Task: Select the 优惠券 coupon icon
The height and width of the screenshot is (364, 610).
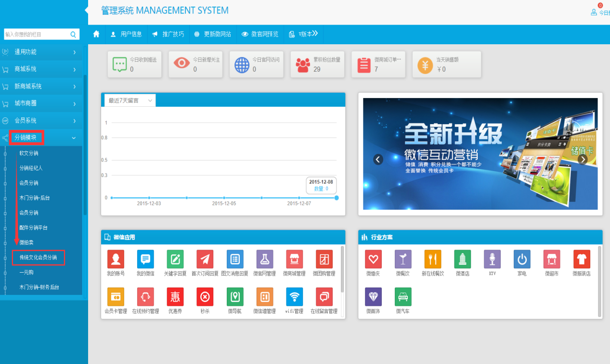Action: [x=175, y=297]
